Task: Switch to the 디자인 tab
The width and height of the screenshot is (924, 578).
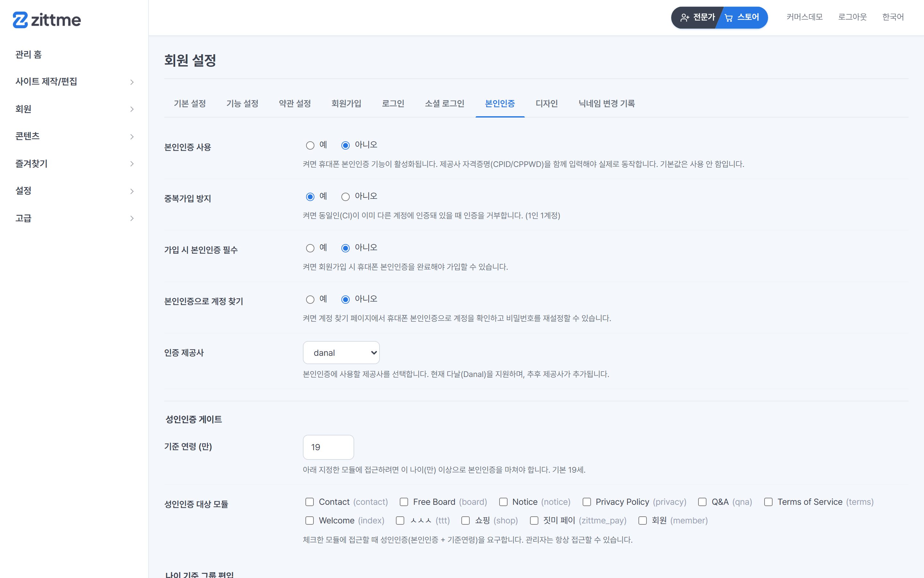Action: click(x=546, y=104)
